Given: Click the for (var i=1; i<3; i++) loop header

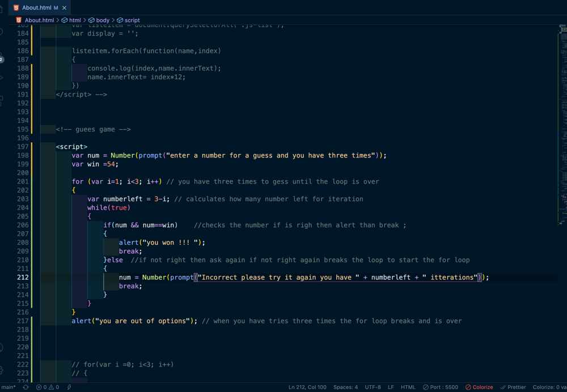Looking at the screenshot, I should pos(117,181).
